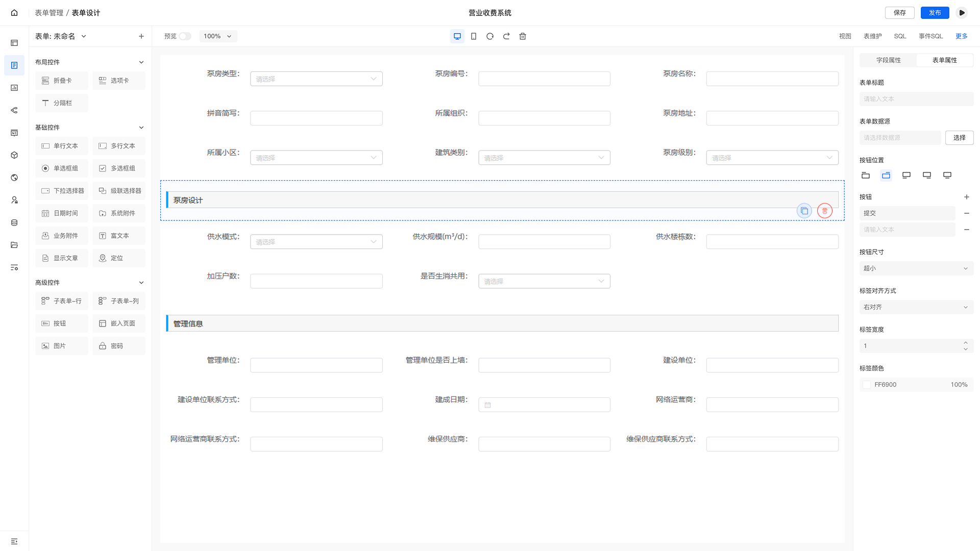Image resolution: width=980 pixels, height=551 pixels.
Task: Open 视图 menu item
Action: click(x=845, y=36)
